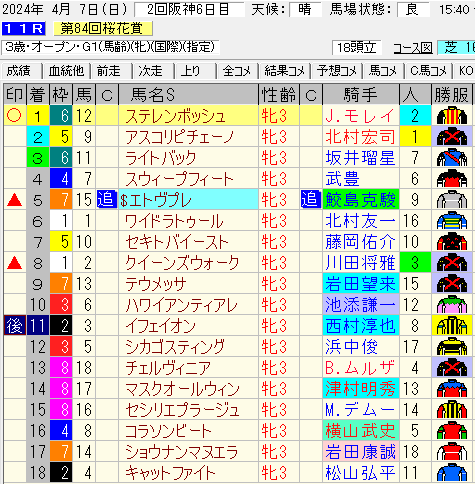This screenshot has width=475, height=485.
Task: Open the コース図 link
Action: pyautogui.click(x=413, y=48)
